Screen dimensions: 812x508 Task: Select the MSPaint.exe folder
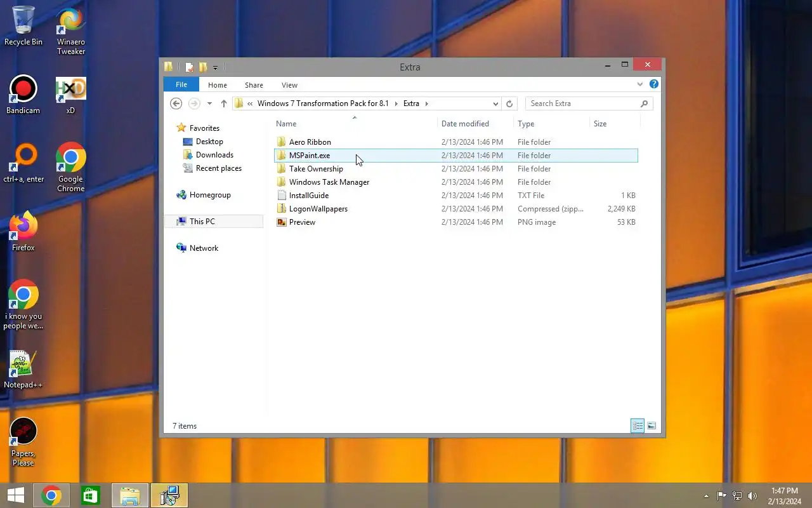point(455,156)
